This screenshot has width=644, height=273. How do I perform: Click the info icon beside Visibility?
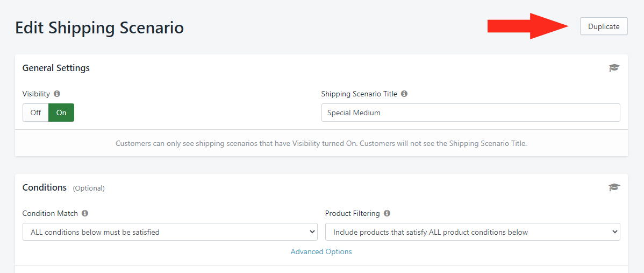[x=57, y=94]
